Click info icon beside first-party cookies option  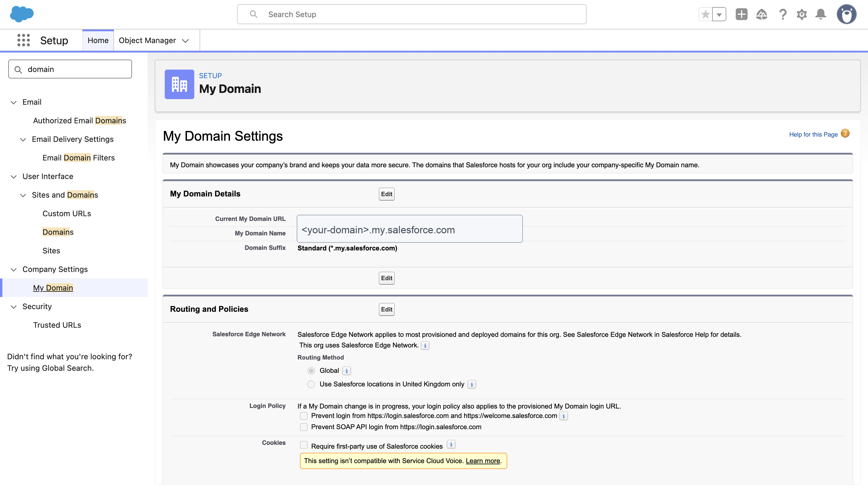pyautogui.click(x=451, y=444)
